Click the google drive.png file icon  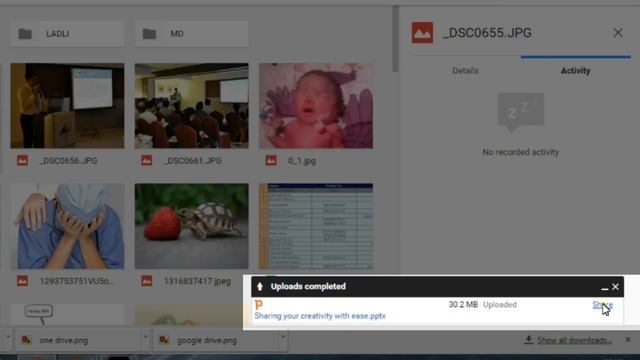pyautogui.click(x=164, y=340)
